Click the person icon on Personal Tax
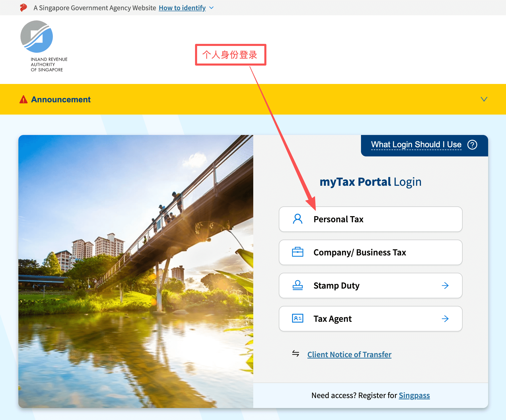 click(x=297, y=219)
